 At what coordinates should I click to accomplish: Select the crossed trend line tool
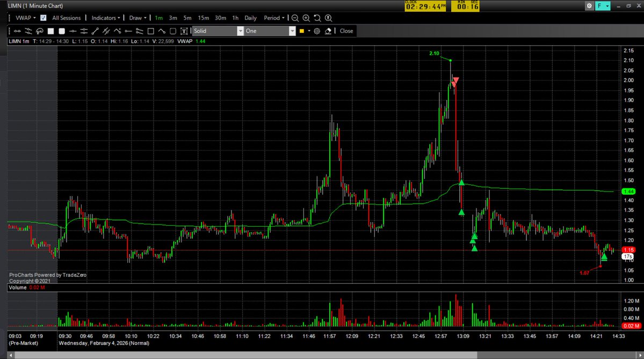pos(106,31)
